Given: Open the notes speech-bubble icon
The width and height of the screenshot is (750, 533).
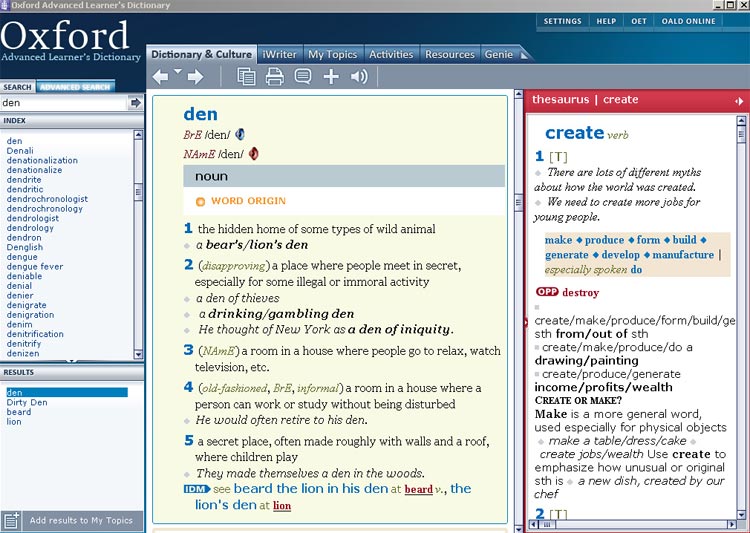Looking at the screenshot, I should point(303,76).
